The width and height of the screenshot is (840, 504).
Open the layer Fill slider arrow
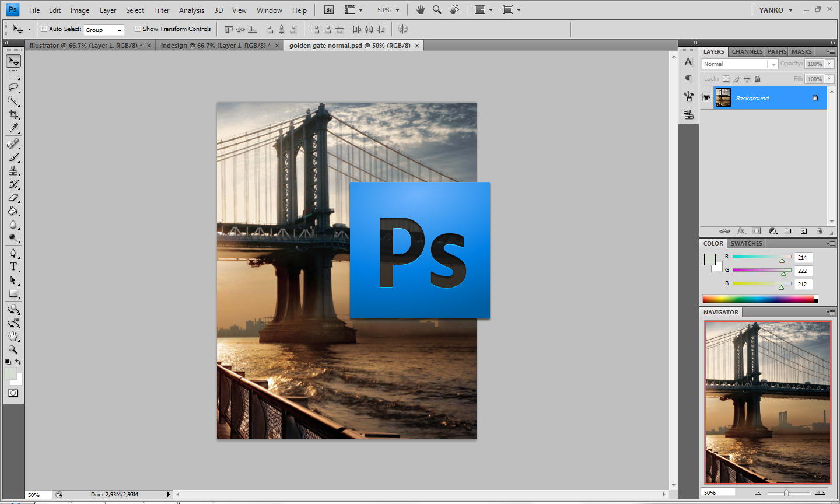point(829,79)
